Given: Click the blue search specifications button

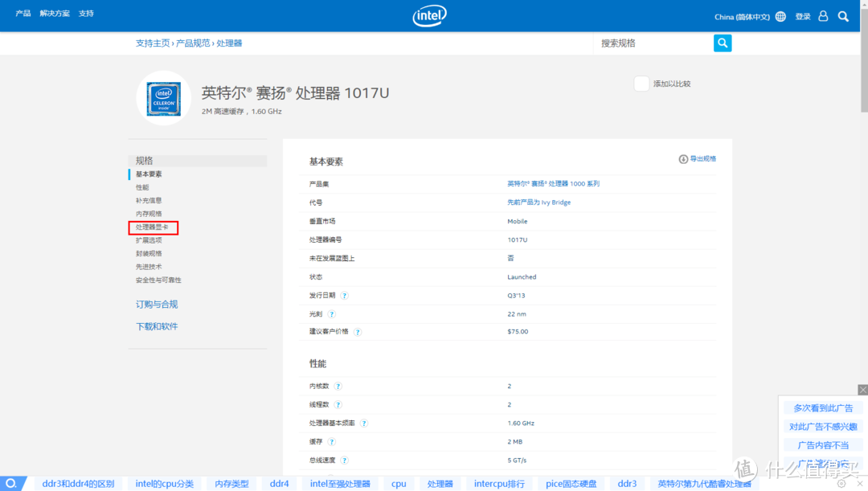Looking at the screenshot, I should coord(723,43).
